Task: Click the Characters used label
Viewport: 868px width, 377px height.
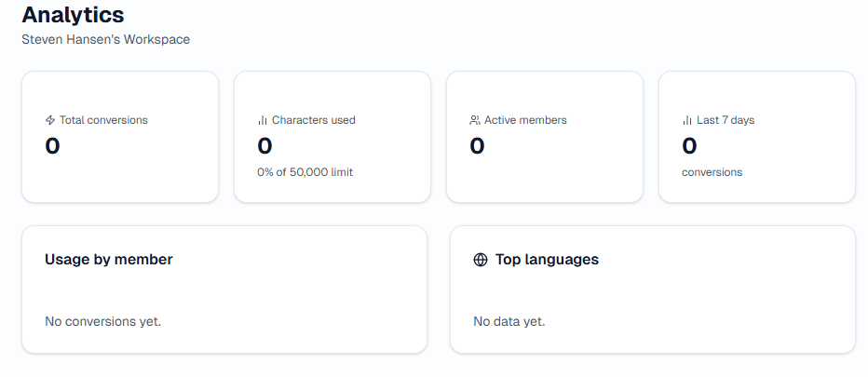Action: (313, 120)
